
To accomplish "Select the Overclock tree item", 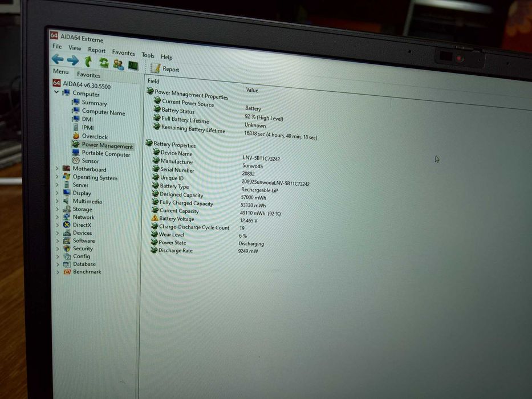I will point(90,136).
